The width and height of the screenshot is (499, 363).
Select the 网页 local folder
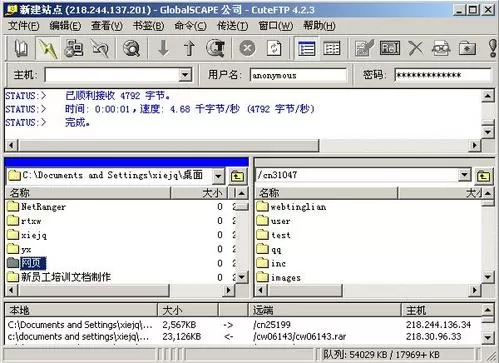point(27,263)
